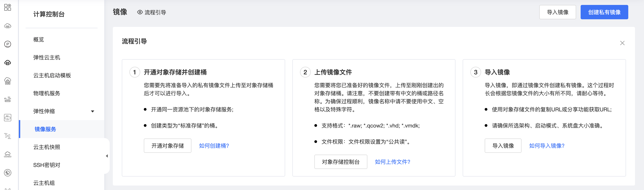Click the VPC icon in sidebar
This screenshot has width=644, height=190.
(7, 136)
